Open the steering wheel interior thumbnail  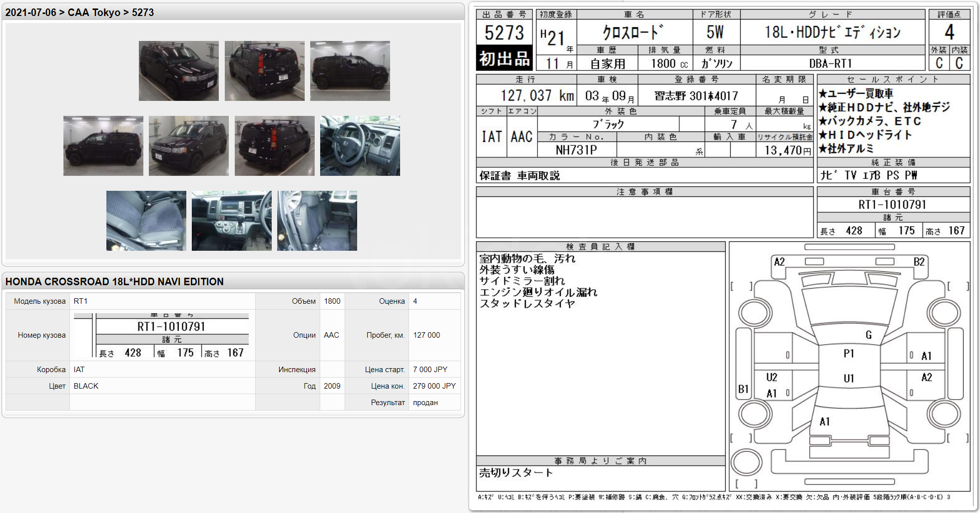(x=360, y=146)
